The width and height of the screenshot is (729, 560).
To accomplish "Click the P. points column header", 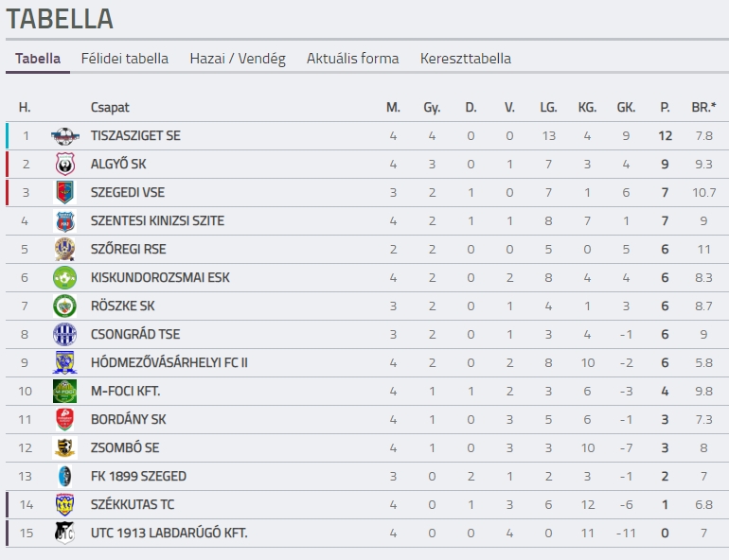I will (665, 107).
